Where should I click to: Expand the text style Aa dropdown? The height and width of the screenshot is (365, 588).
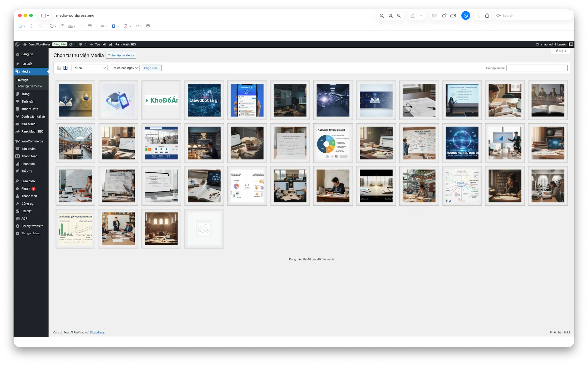click(139, 26)
